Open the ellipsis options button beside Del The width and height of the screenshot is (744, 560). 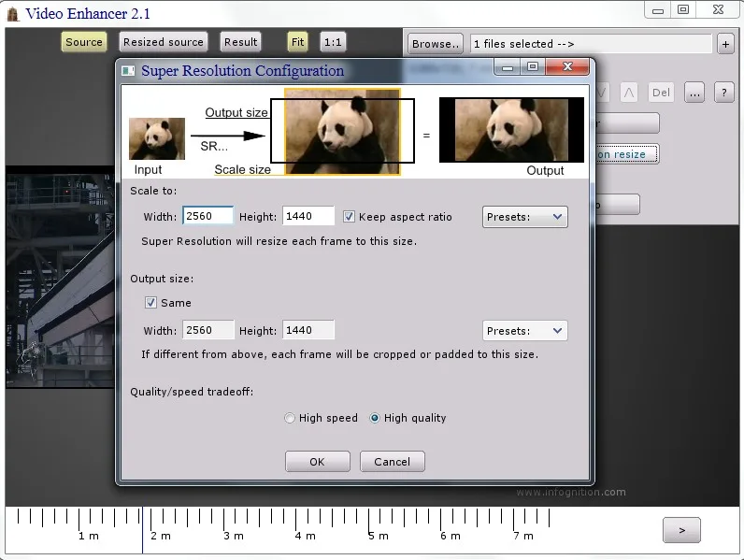[x=694, y=93]
